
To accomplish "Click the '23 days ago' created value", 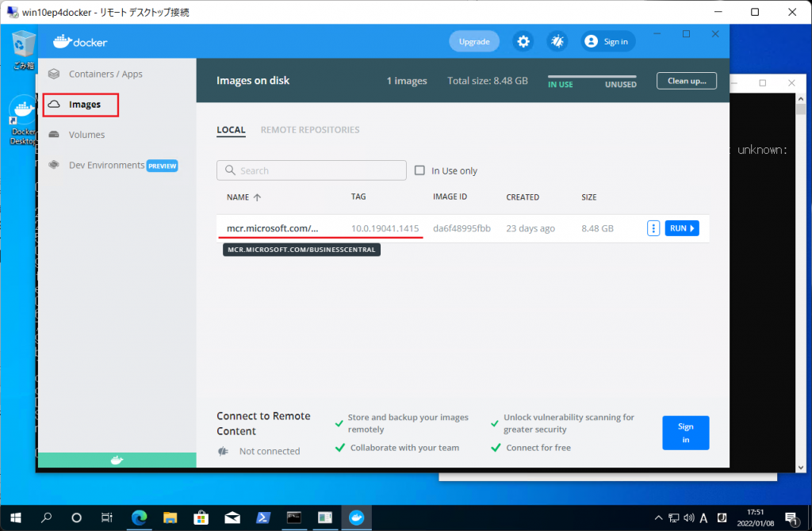I will coord(530,228).
